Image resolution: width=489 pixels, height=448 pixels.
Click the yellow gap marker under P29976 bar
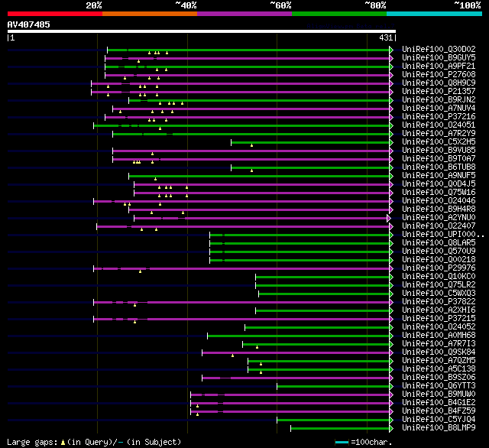click(x=140, y=271)
